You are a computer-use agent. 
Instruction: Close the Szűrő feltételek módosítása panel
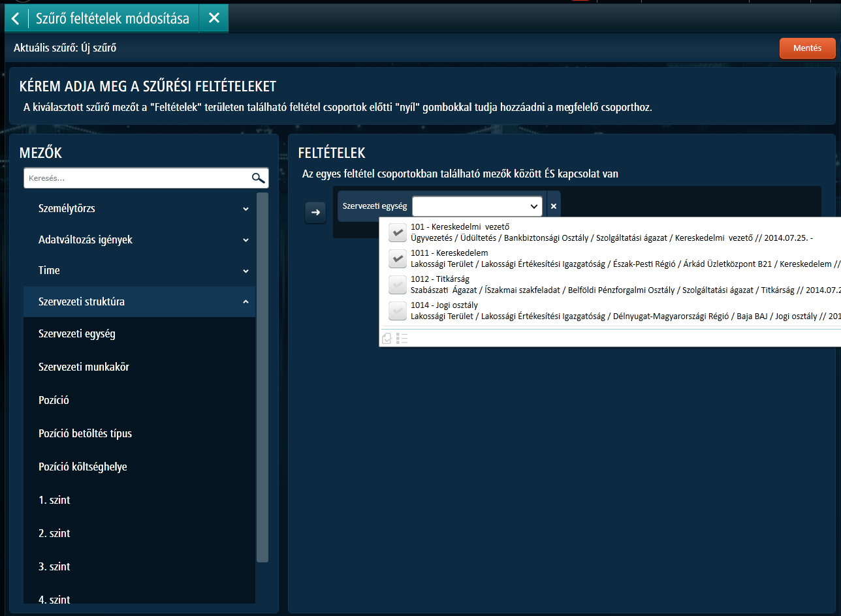[214, 18]
